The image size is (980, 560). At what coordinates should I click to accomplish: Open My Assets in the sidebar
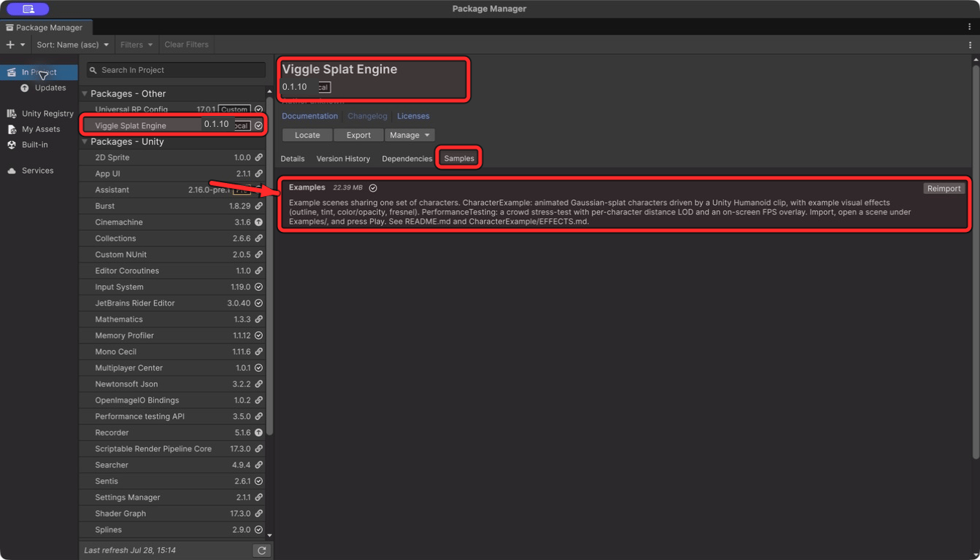[39, 129]
